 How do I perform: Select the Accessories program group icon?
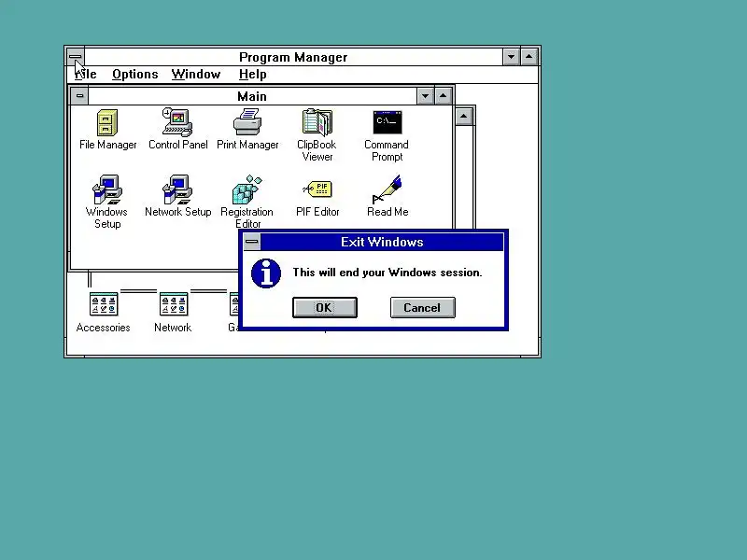pyautogui.click(x=104, y=304)
